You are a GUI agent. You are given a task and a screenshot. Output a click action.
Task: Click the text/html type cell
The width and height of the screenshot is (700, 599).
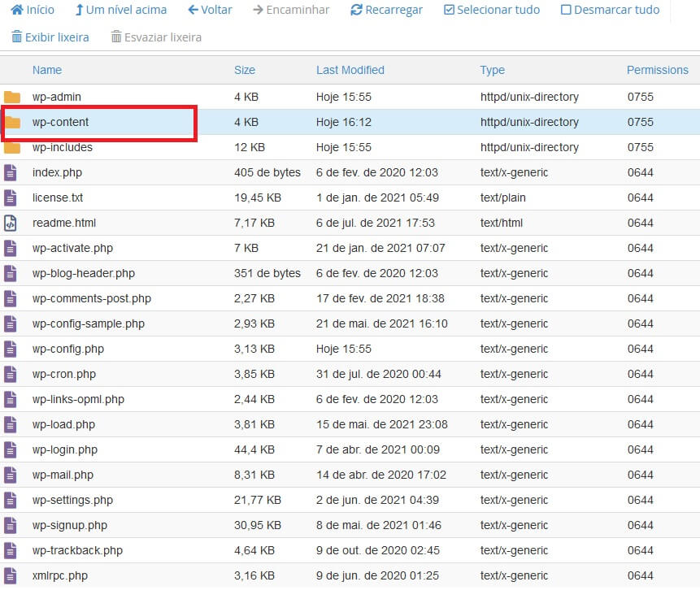[502, 223]
